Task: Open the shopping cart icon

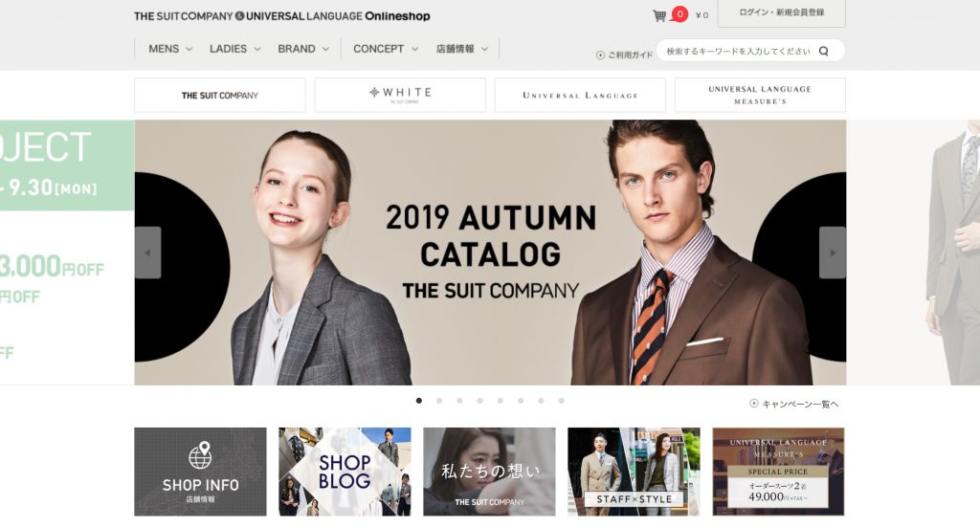Action: pyautogui.click(x=658, y=15)
